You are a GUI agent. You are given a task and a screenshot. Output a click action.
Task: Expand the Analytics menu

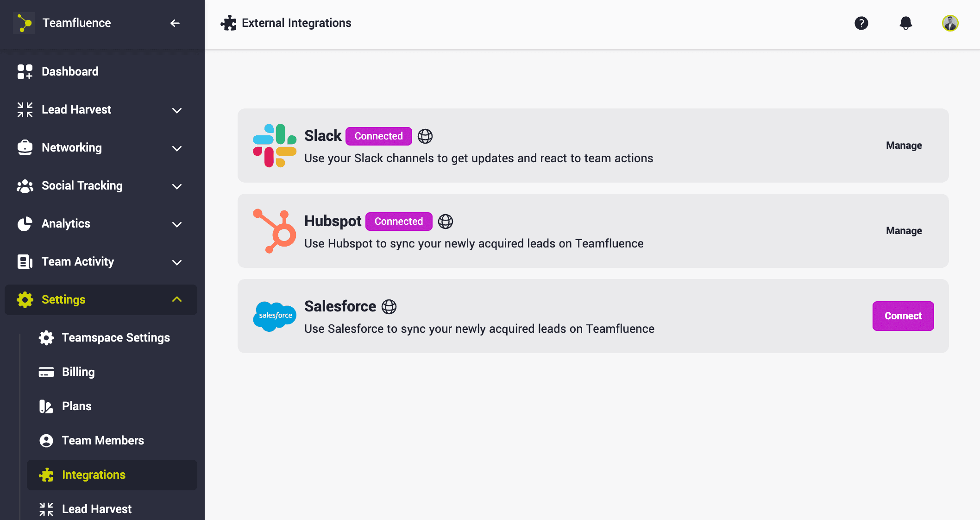click(176, 224)
